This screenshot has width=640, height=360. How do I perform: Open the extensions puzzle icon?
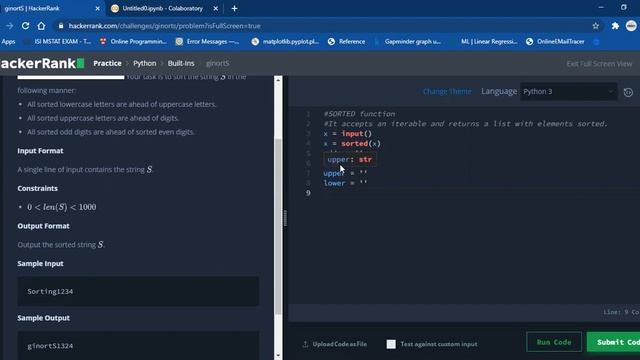[615, 26]
